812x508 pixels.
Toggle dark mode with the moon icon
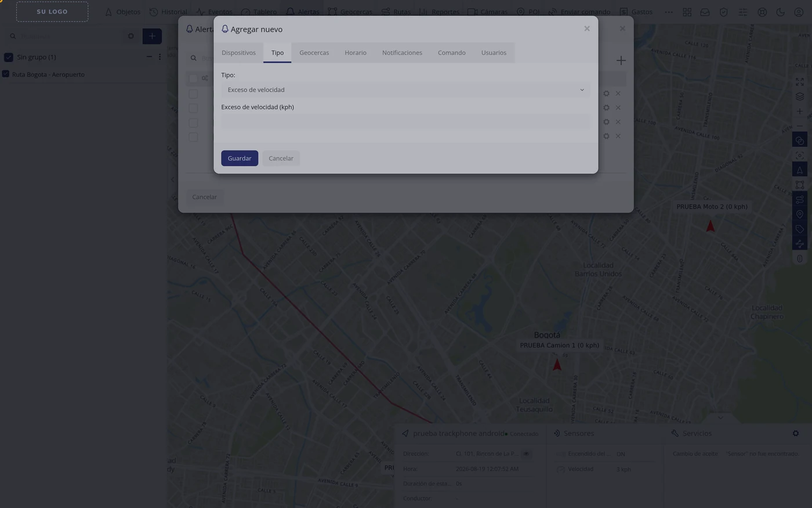tap(781, 12)
